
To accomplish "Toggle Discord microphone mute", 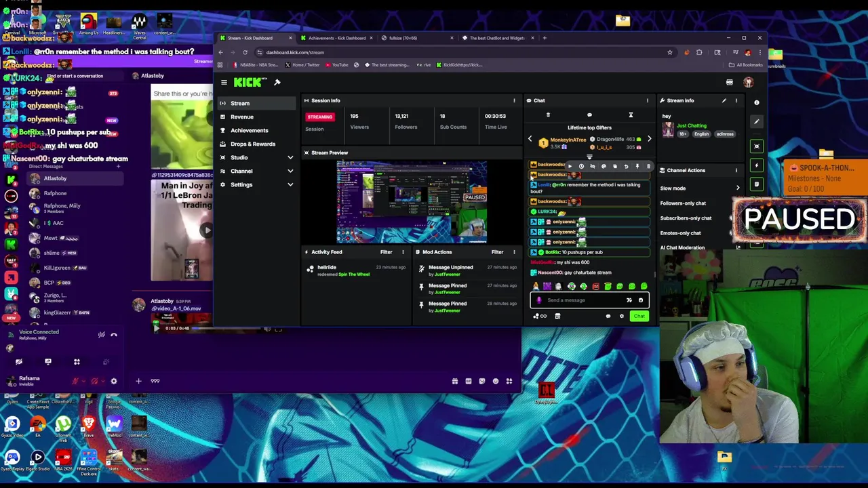I will click(x=75, y=382).
